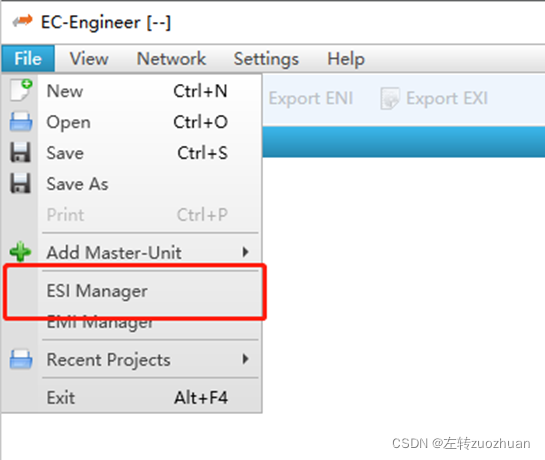Image resolution: width=545 pixels, height=460 pixels.
Task: Open the Settings menu
Action: 266,58
